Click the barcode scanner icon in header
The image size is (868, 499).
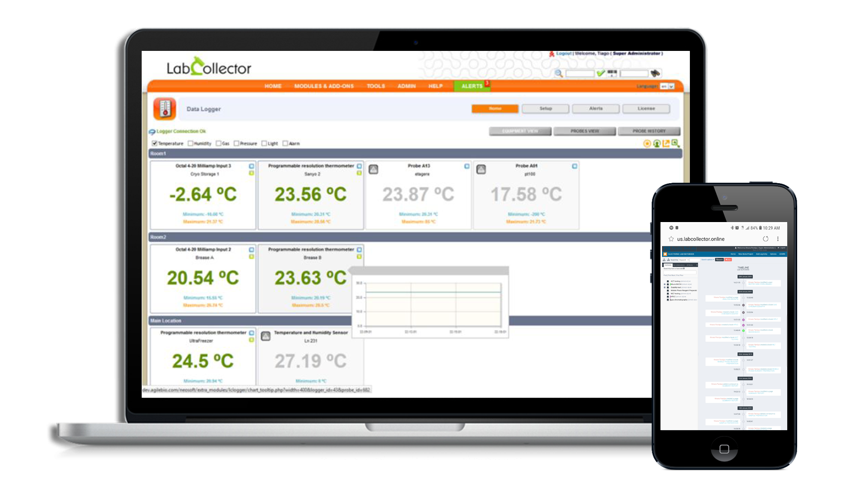(x=612, y=73)
